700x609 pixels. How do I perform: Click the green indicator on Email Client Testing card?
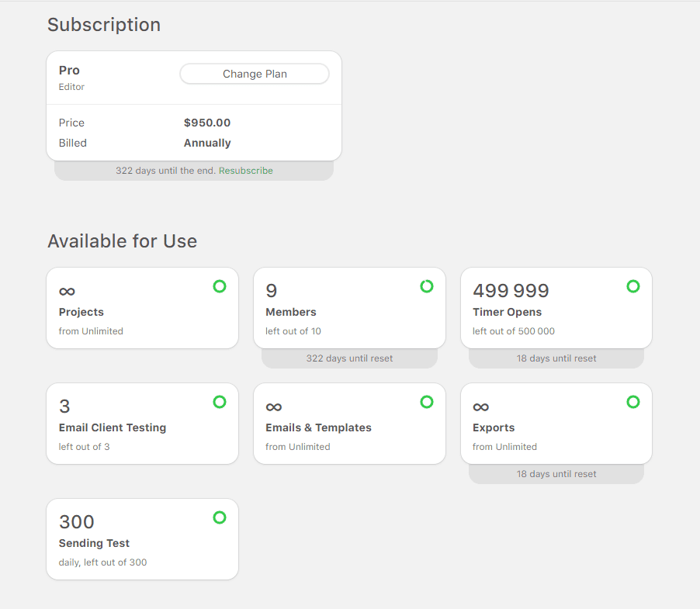(220, 402)
